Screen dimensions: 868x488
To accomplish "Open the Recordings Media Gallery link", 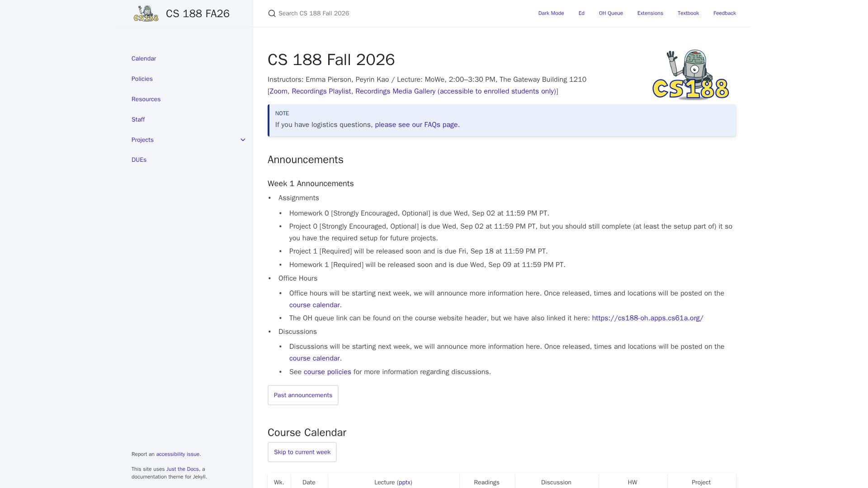I will (456, 91).
